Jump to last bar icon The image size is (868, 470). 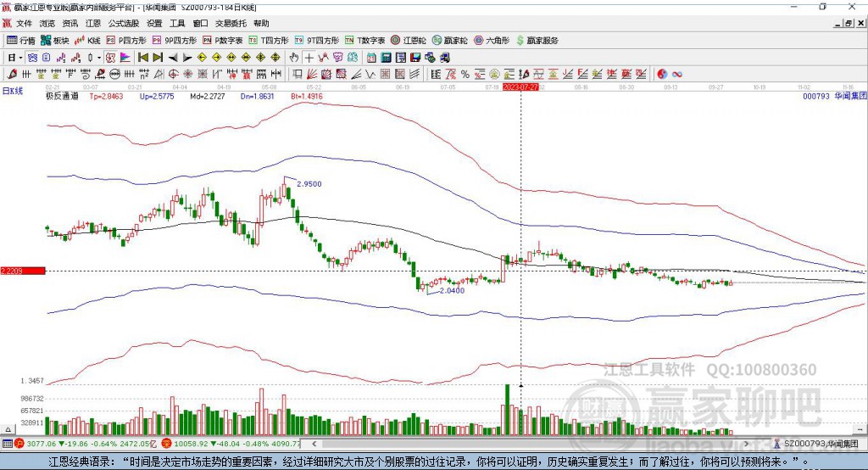(x=158, y=58)
